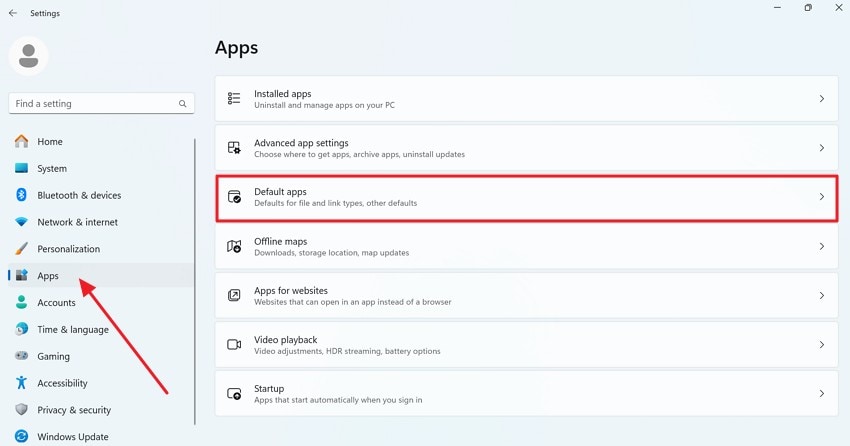850x446 pixels.
Task: Click the Apps for websites icon
Action: pyautogui.click(x=234, y=295)
